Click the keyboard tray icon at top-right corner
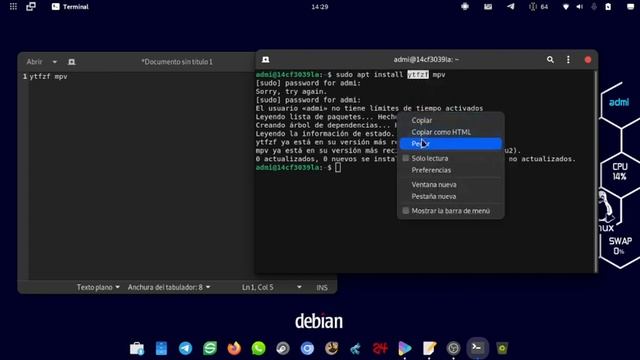Image resolution: width=640 pixels, height=360 pixels. click(630, 7)
